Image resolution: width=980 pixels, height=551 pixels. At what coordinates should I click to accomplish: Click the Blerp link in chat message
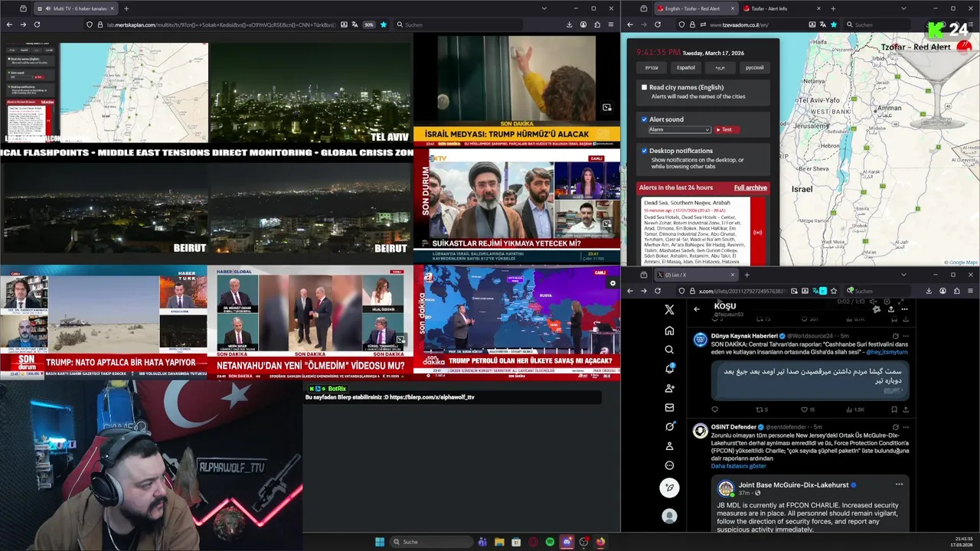coord(432,397)
